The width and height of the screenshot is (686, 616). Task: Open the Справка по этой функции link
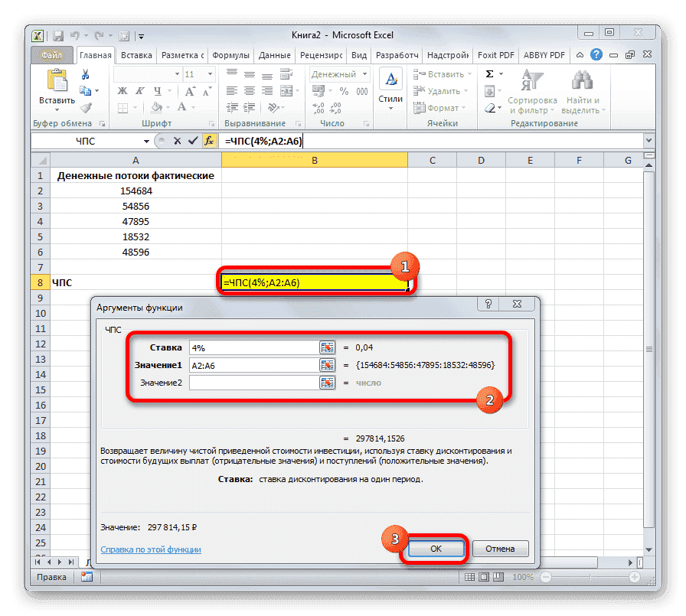pos(150,549)
